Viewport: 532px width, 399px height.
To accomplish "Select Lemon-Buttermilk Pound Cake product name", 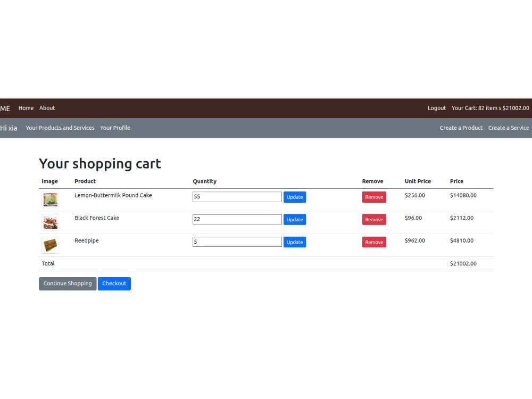I will click(x=113, y=195).
